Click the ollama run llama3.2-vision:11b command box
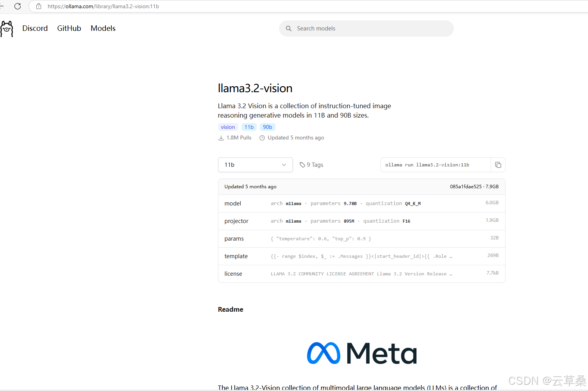This screenshot has height=391, width=588. (436, 165)
